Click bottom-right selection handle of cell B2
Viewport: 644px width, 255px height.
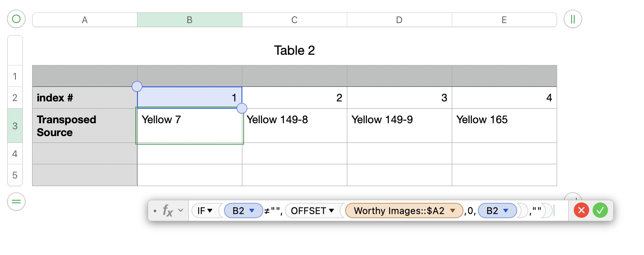click(x=242, y=108)
